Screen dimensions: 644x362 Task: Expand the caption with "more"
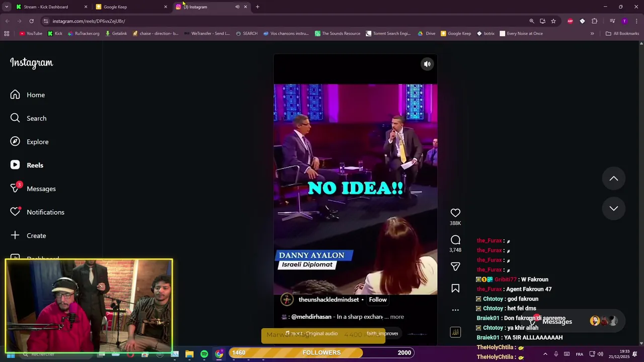(397, 317)
